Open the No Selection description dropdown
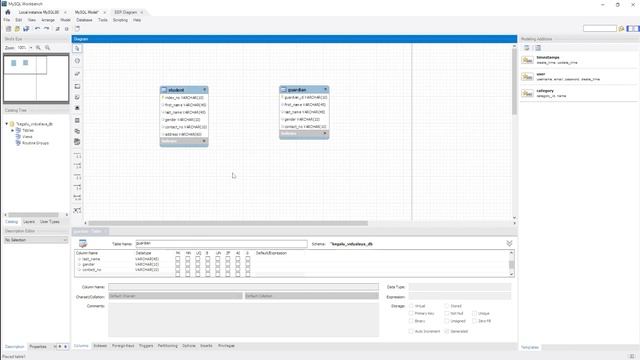640x360 pixels. pyautogui.click(x=36, y=240)
